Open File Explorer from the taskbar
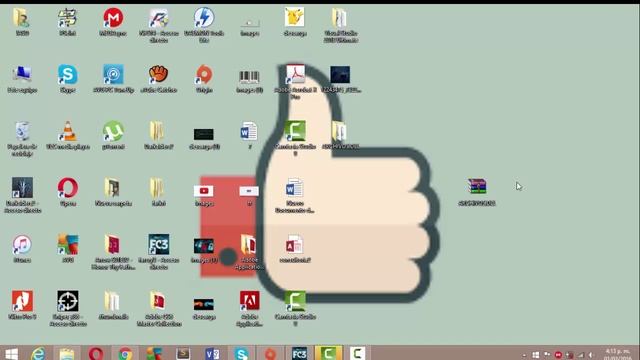 click(67, 353)
